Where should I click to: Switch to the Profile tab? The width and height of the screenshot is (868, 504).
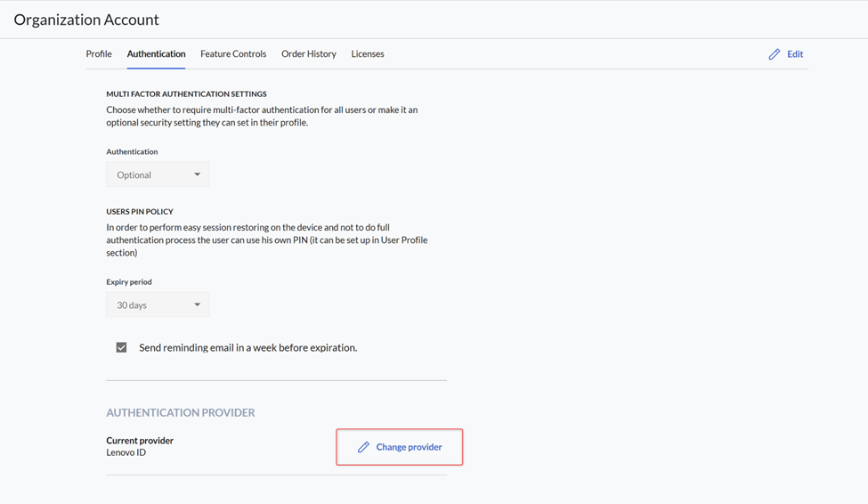point(99,53)
